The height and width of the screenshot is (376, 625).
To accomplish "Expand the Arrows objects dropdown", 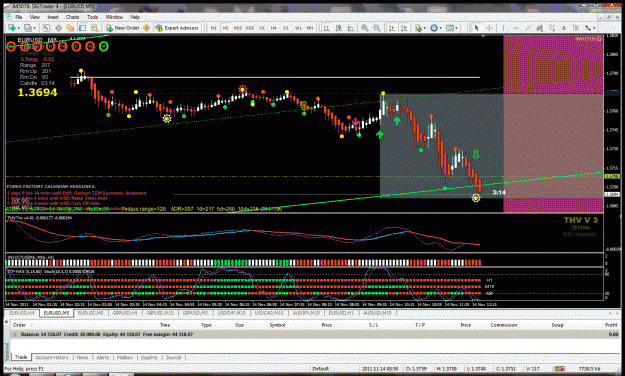I will (594, 28).
